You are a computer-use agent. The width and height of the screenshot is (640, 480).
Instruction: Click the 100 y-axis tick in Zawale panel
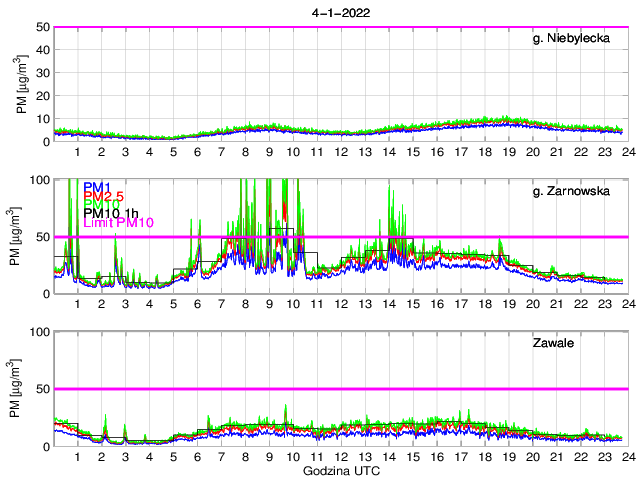(x=39, y=332)
